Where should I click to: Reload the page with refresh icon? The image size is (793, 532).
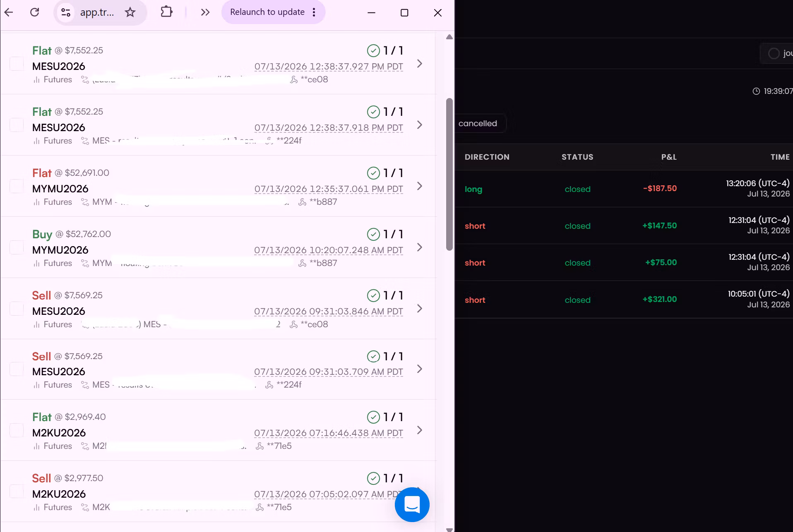coord(35,12)
